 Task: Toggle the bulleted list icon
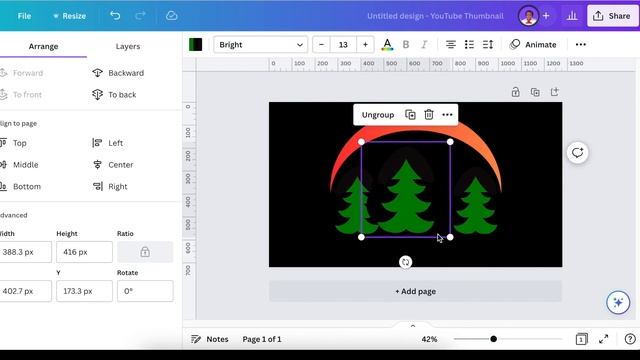[469, 44]
